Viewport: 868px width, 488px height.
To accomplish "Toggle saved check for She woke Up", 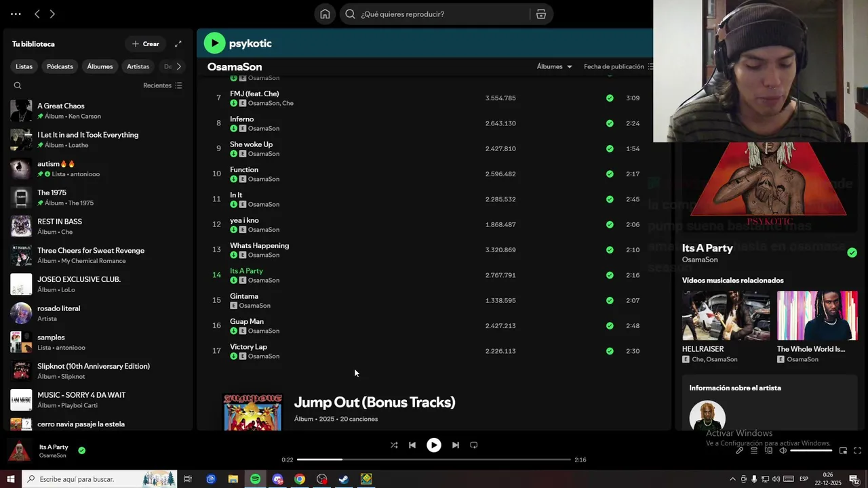I will (610, 148).
